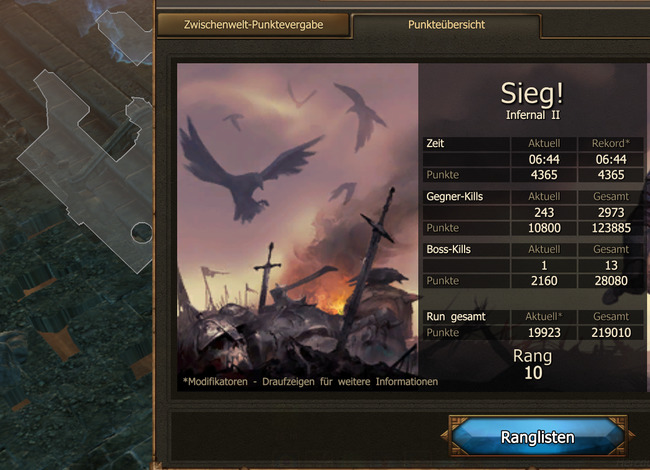Click the Gegner-Kills section label
The width and height of the screenshot is (650, 470).
coord(455,196)
